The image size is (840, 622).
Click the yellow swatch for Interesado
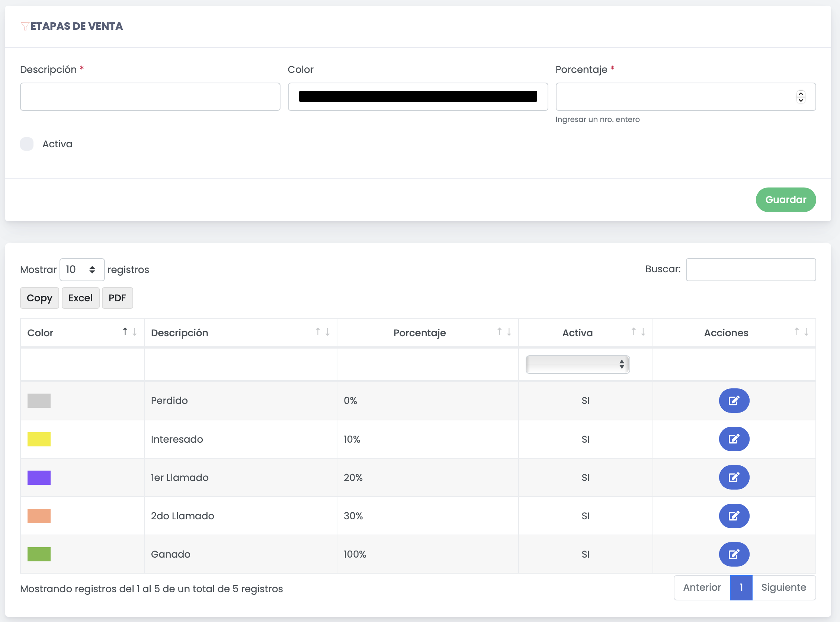(39, 439)
